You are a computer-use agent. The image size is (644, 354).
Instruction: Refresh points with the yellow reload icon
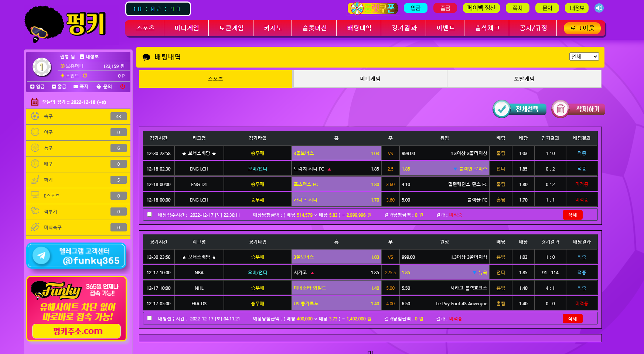85,76
